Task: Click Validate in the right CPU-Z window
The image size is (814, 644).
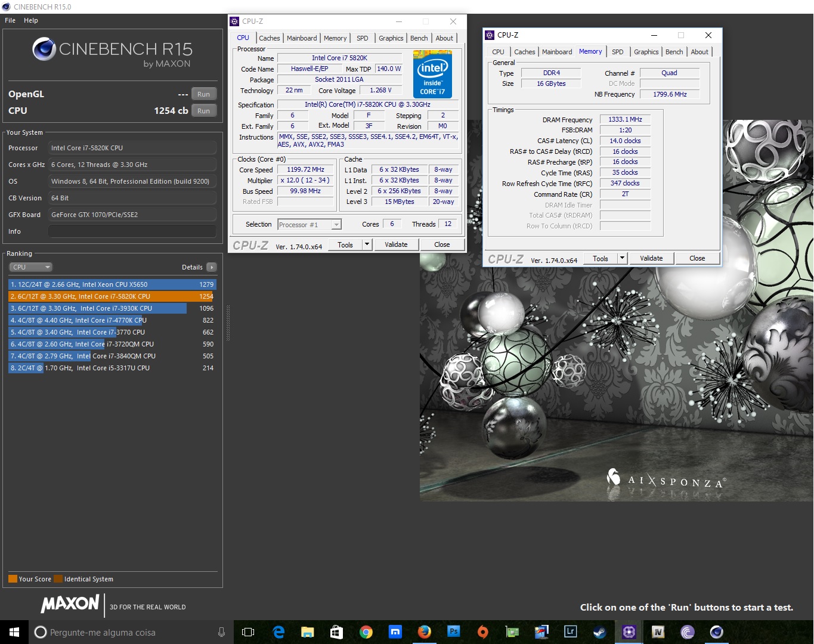Action: coord(652,258)
